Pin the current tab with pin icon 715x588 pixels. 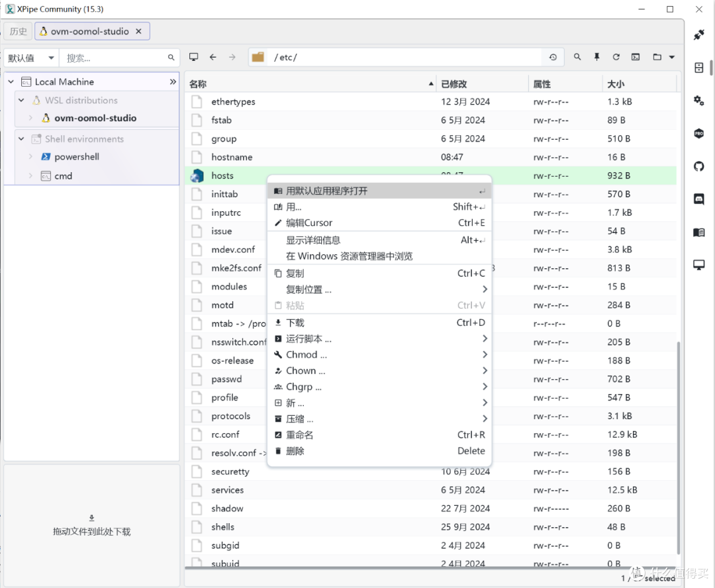pos(596,57)
